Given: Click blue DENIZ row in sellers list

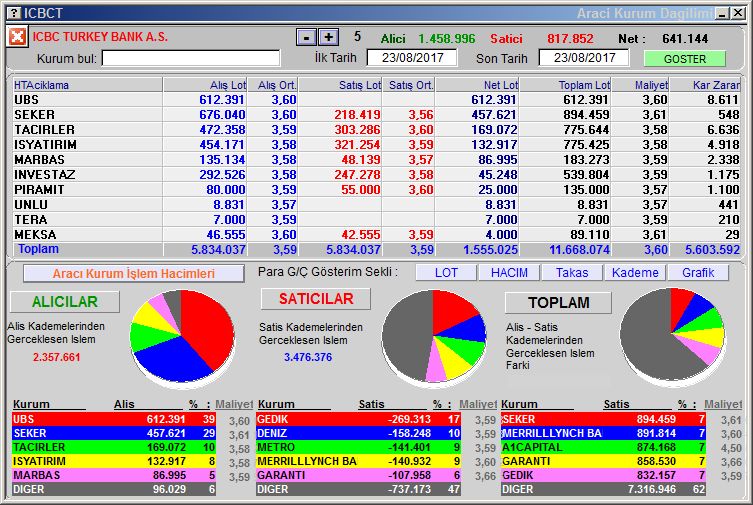Looking at the screenshot, I should pyautogui.click(x=358, y=433).
